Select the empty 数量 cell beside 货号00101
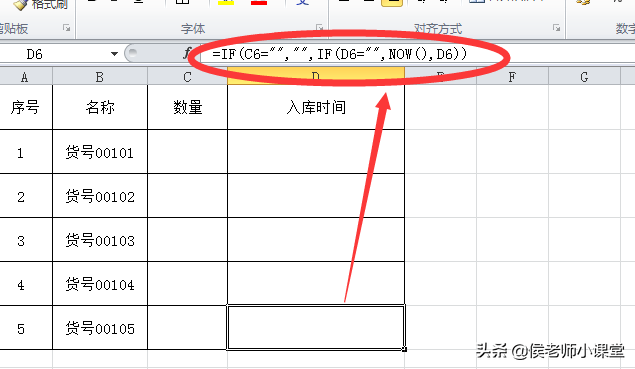 click(188, 152)
